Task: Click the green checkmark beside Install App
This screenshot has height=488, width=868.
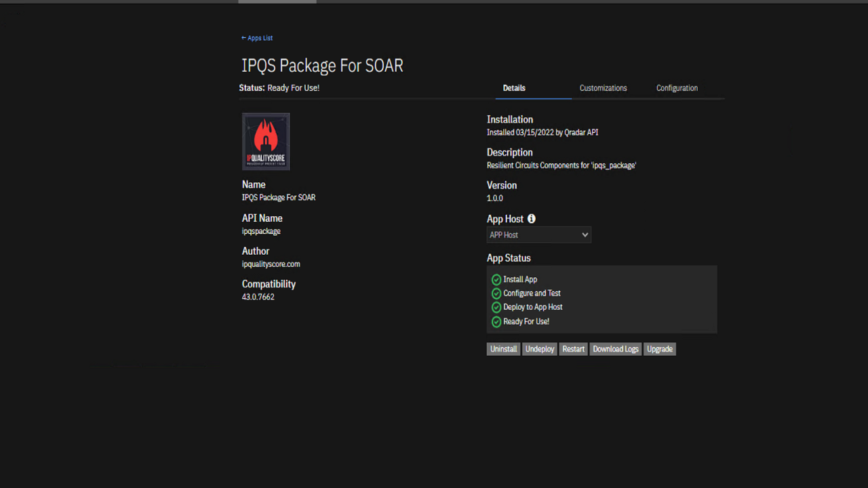Action: [496, 279]
